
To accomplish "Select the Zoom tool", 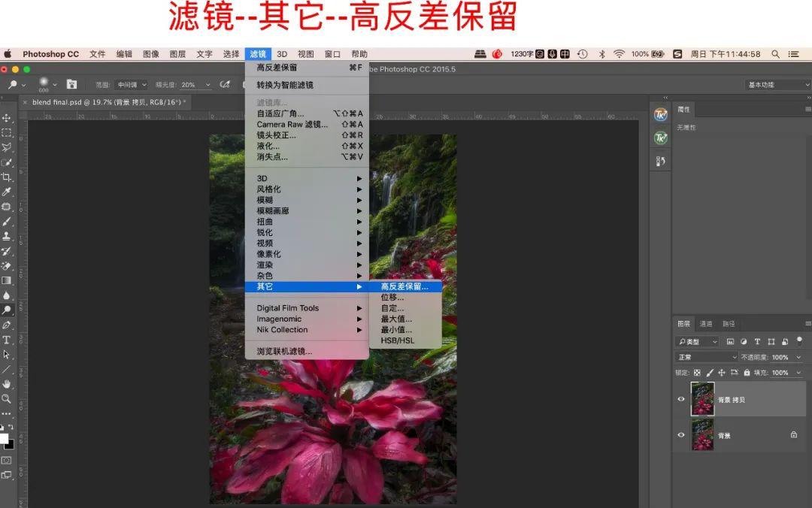I will pos(6,399).
